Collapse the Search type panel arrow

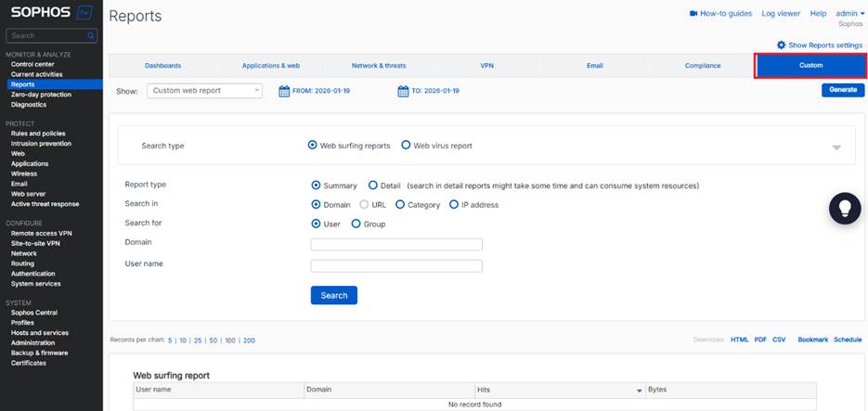point(836,148)
